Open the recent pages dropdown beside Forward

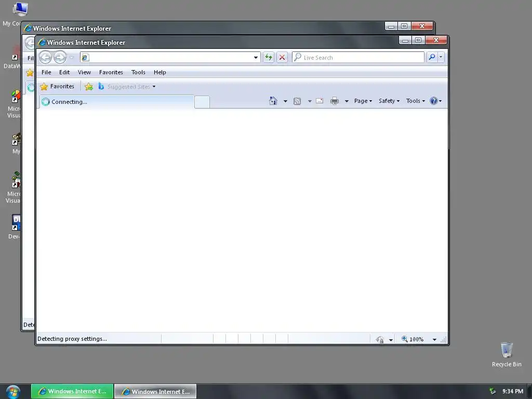[72, 57]
